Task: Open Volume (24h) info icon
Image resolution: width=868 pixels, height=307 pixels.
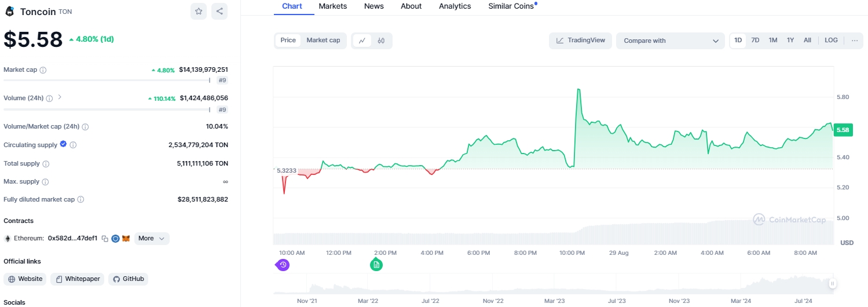Action: [x=49, y=98]
